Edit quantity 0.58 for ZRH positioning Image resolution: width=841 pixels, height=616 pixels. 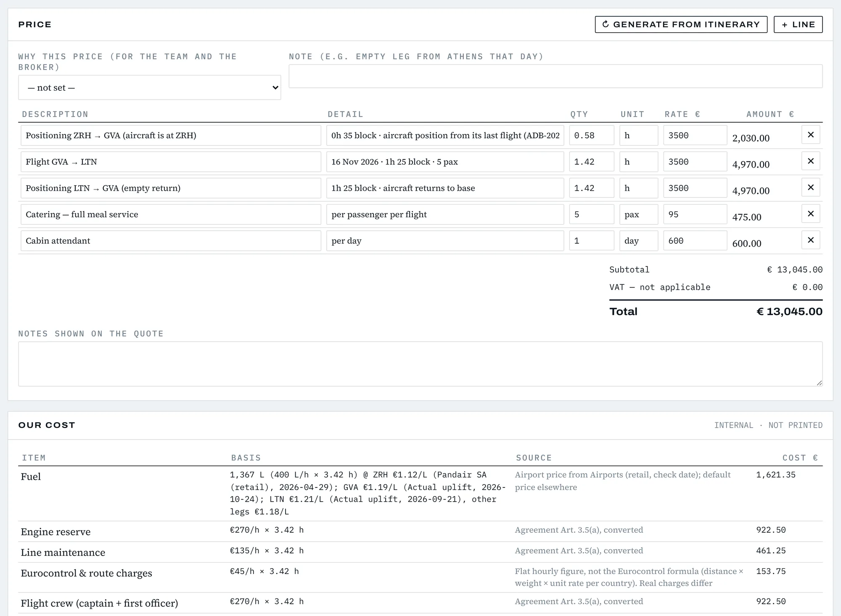592,135
